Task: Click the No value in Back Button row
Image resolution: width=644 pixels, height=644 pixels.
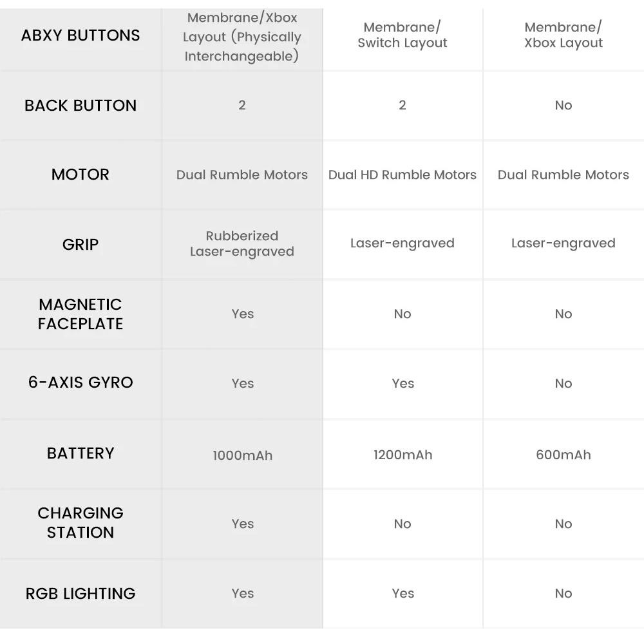Action: (x=563, y=106)
